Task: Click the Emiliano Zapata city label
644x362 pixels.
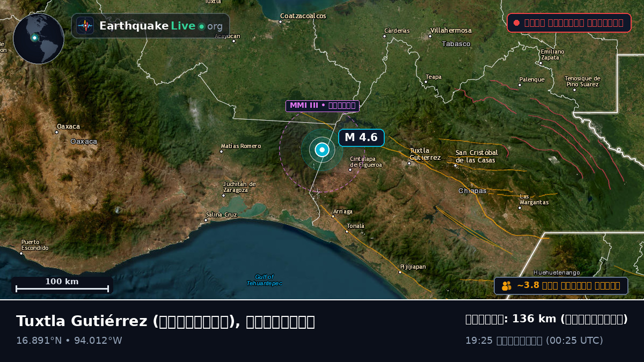Action: [553, 55]
